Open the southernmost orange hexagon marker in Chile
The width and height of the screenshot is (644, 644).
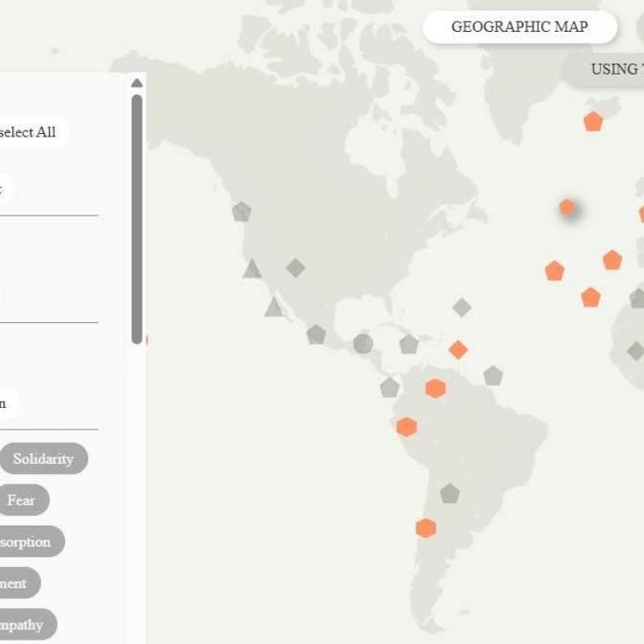click(426, 528)
